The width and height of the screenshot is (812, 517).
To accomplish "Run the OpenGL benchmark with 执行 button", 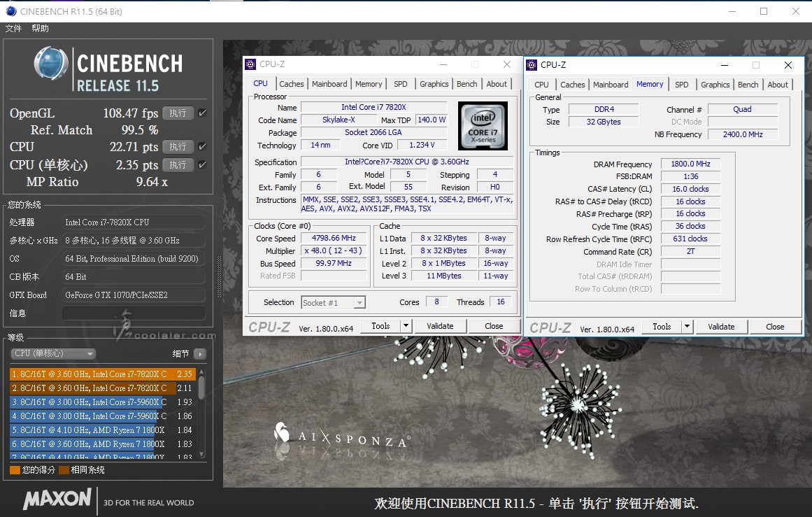I will pos(178,113).
